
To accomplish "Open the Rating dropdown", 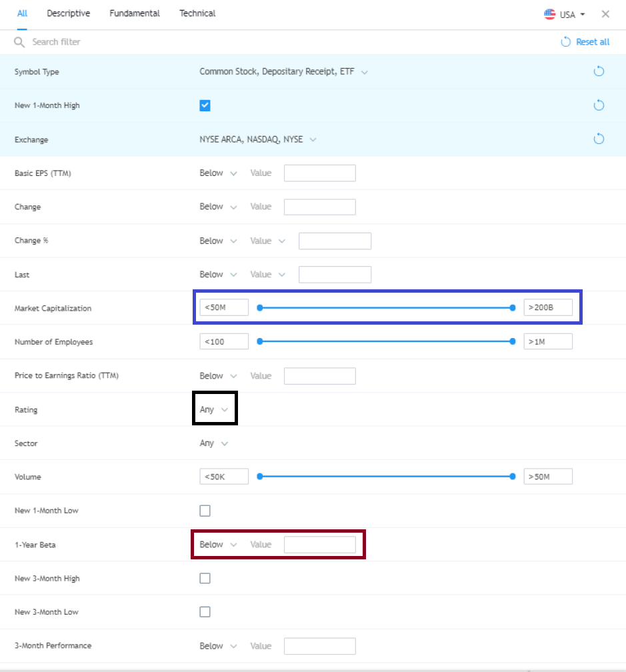I will [x=214, y=409].
